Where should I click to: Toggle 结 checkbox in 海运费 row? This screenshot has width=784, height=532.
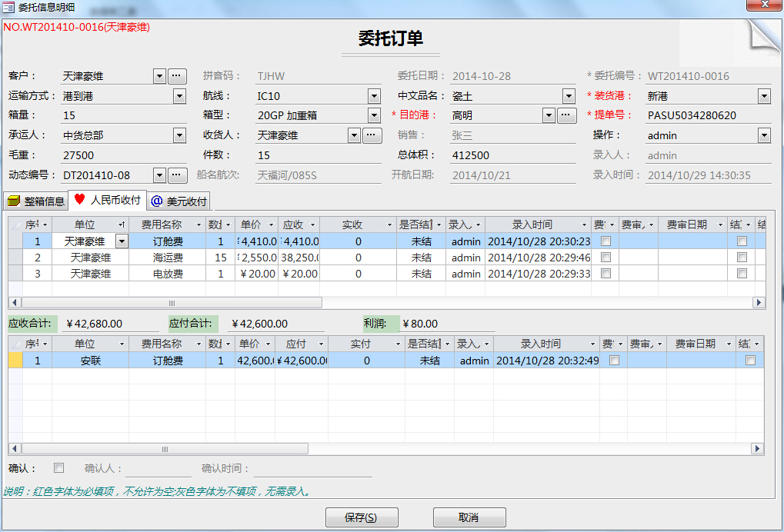click(742, 258)
